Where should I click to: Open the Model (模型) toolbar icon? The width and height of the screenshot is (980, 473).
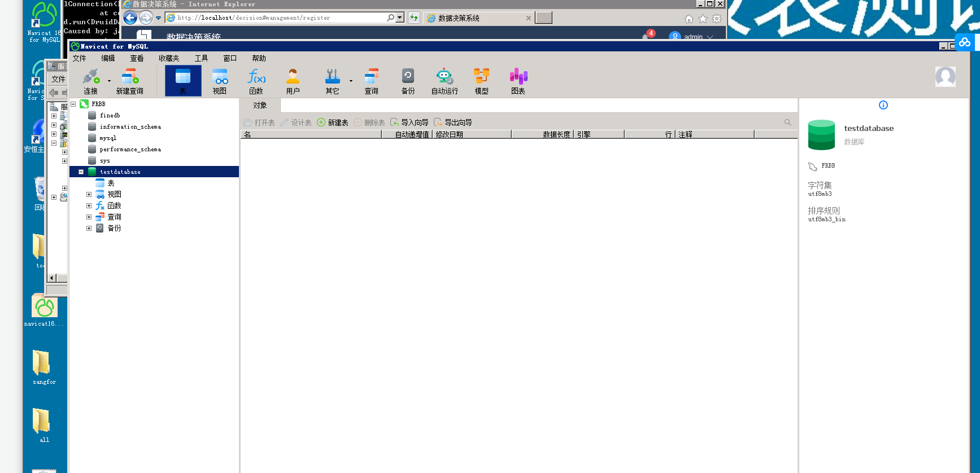point(481,81)
